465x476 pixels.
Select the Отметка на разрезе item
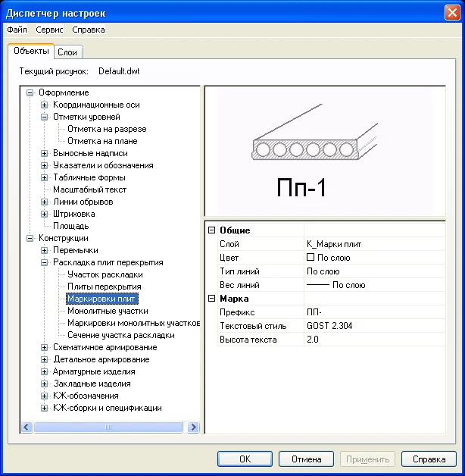107,129
